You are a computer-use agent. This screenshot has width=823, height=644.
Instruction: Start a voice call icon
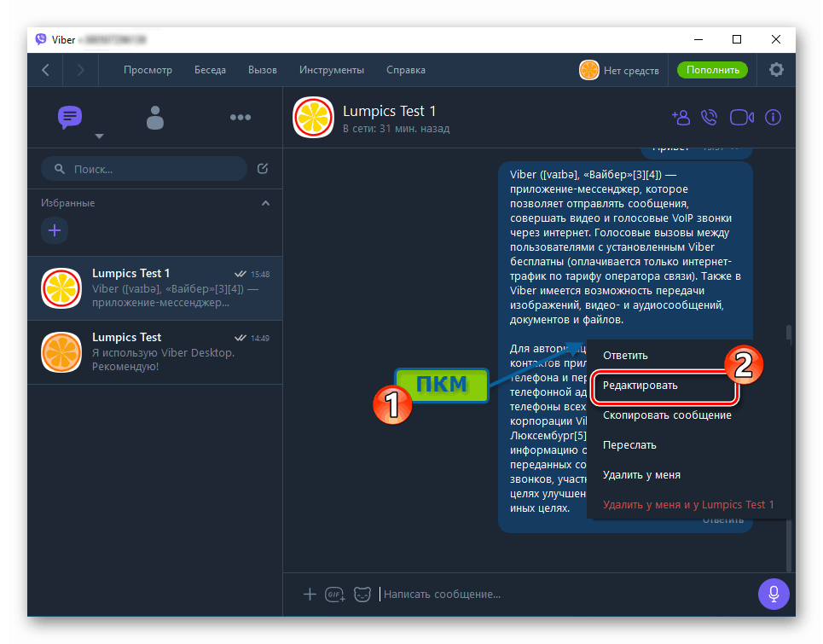click(x=709, y=117)
